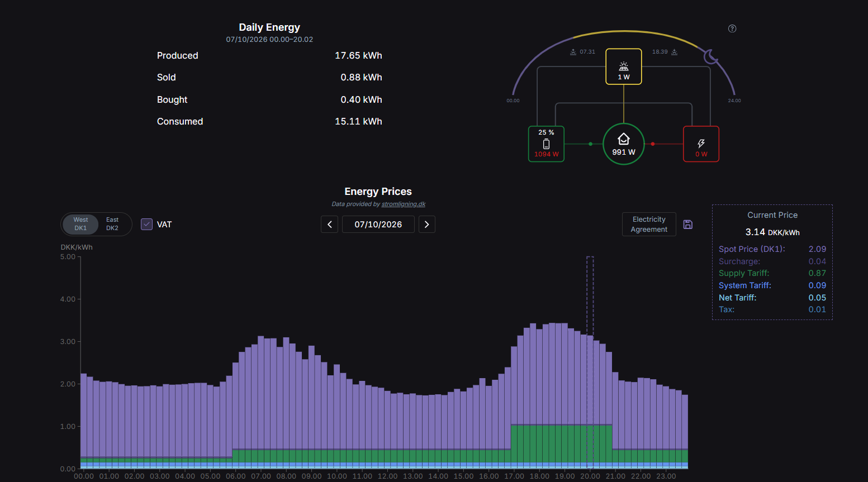Click the 12.00 label on chart x-axis
This screenshot has height=482, width=868.
point(387,476)
